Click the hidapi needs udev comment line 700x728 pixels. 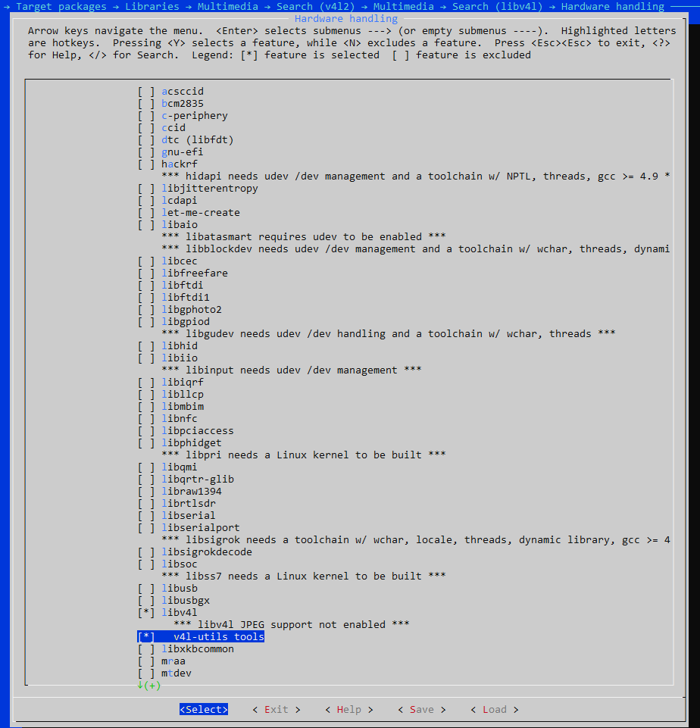tap(415, 176)
